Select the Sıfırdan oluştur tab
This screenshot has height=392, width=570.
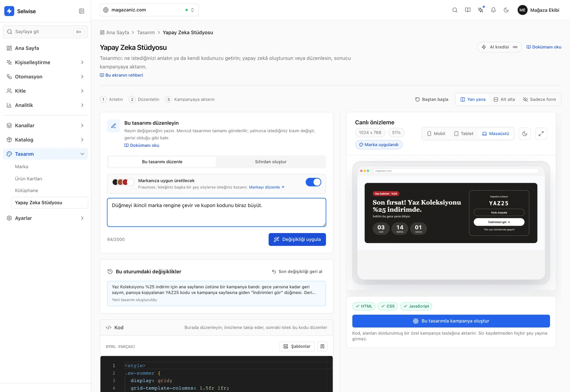point(271,162)
